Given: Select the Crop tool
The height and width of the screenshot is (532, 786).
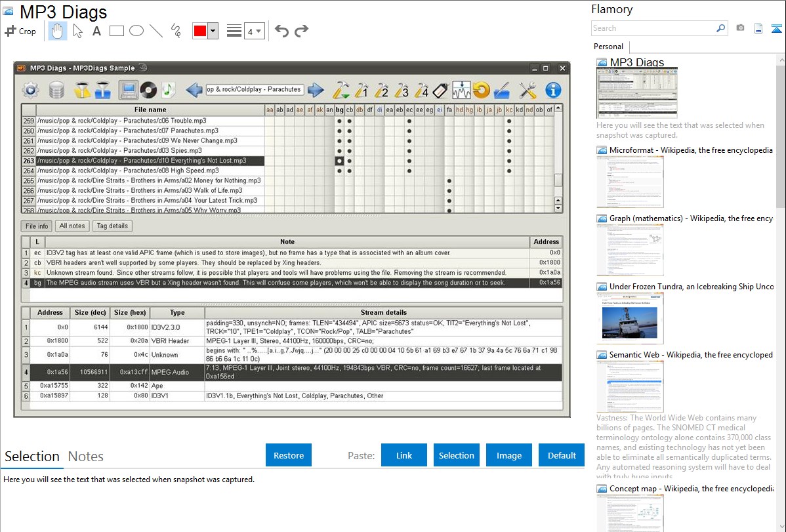Looking at the screenshot, I should (x=20, y=31).
